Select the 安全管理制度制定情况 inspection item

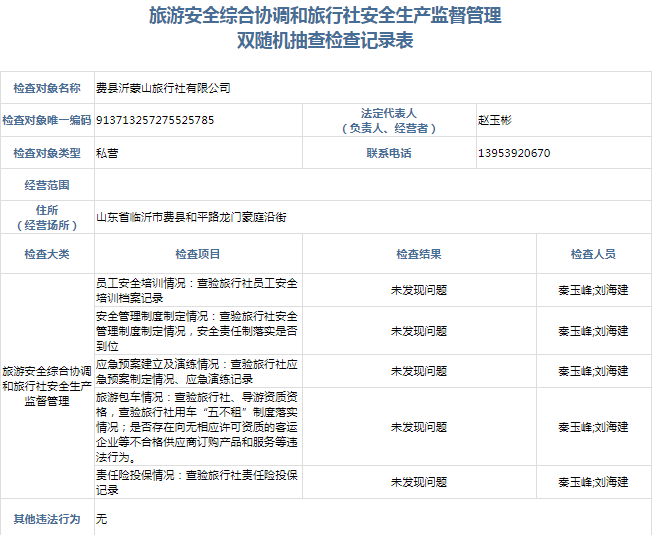coord(196,331)
